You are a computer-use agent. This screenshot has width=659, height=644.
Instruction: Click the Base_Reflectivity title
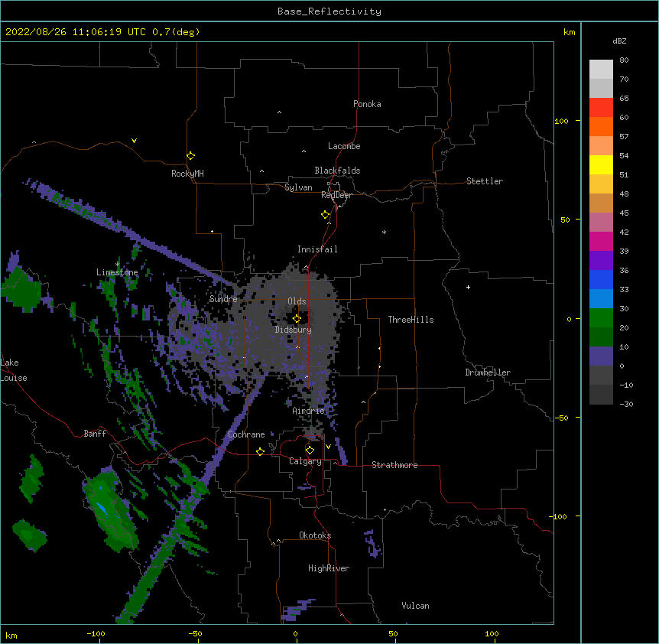329,11
